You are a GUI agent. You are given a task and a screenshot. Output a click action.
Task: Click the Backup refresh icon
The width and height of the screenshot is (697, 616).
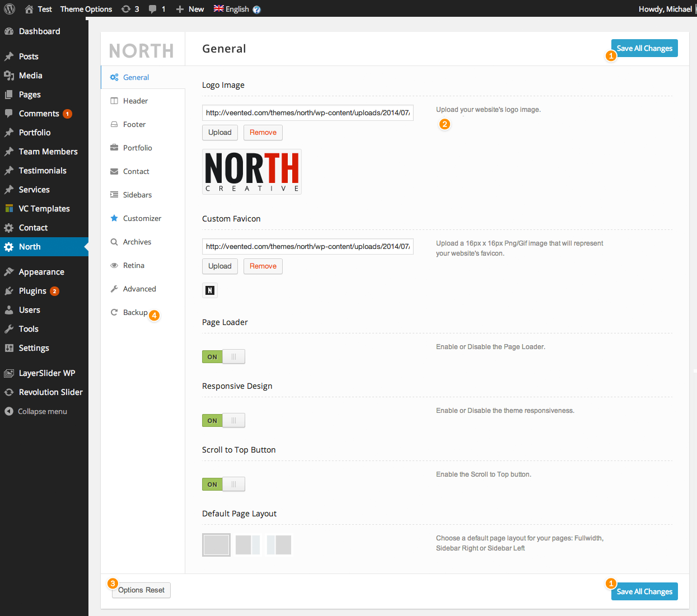(x=114, y=312)
